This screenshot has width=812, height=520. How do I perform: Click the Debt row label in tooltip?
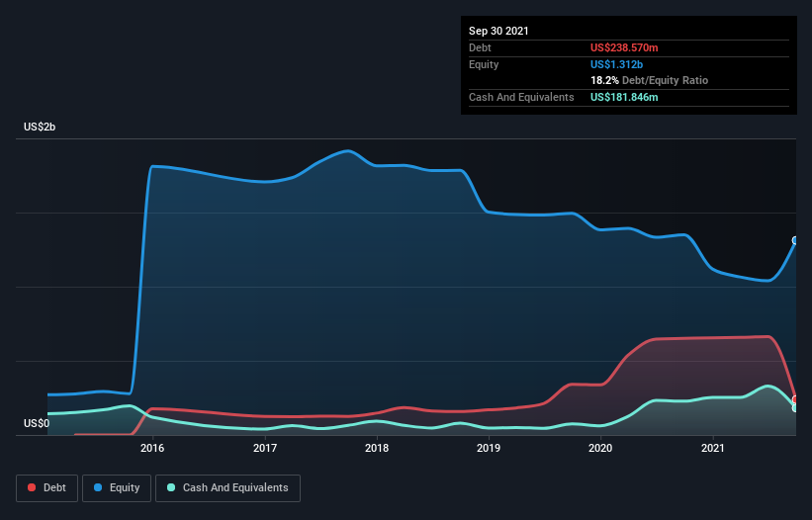[x=480, y=47]
